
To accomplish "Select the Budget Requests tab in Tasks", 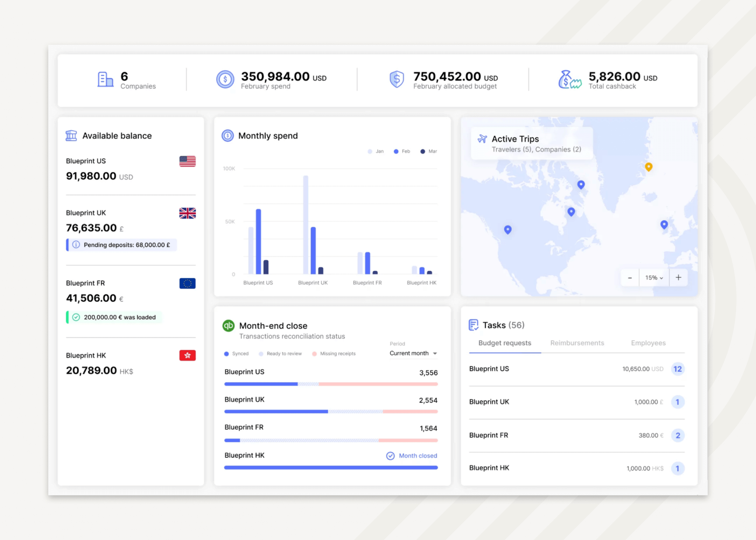I will tap(504, 343).
